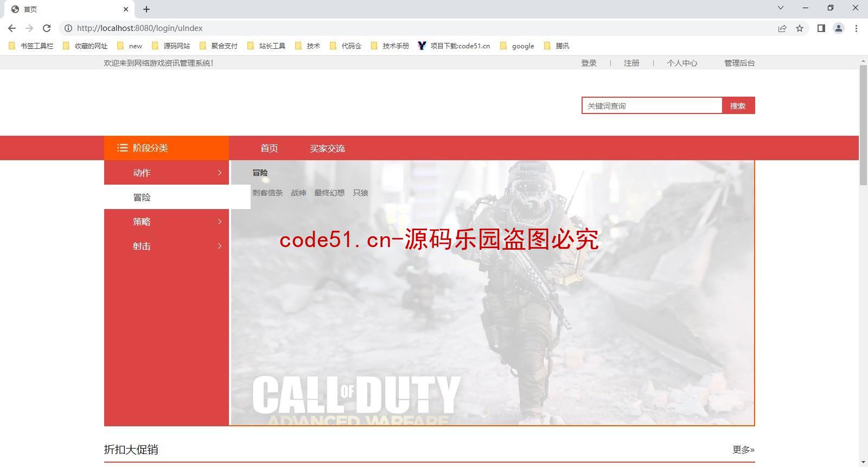Click the 折扣大促销 heading
Screen dimensions: 868x467
click(131, 450)
